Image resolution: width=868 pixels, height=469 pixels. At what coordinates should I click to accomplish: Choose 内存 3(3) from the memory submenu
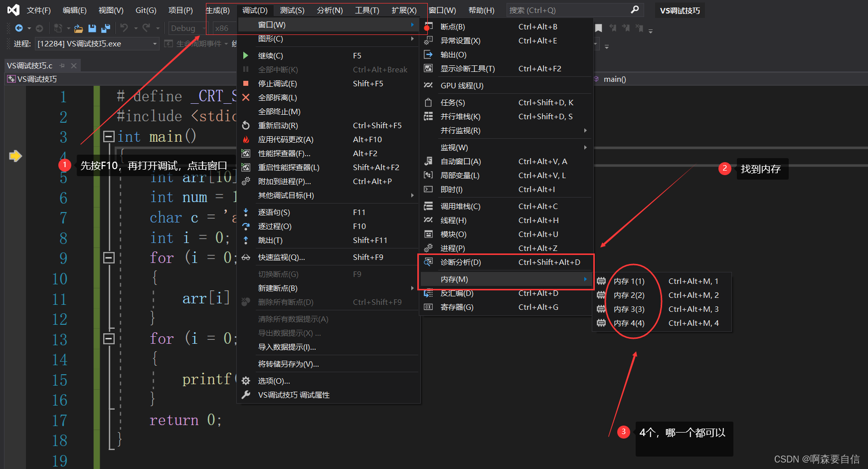(662, 309)
